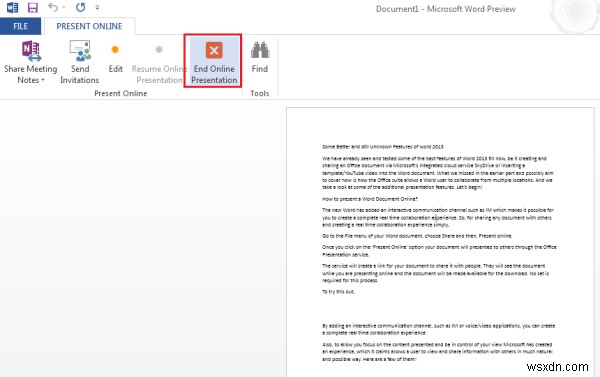Click the line starting 'Go to the File menu'
600x377 pixels.
(417, 236)
